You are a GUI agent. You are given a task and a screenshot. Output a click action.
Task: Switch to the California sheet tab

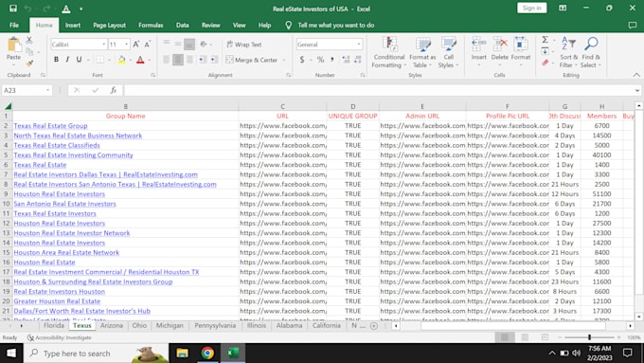point(327,326)
